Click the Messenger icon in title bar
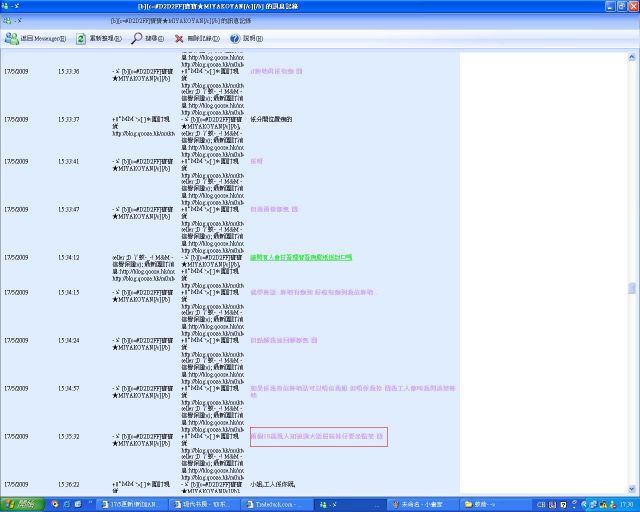 [5, 6]
